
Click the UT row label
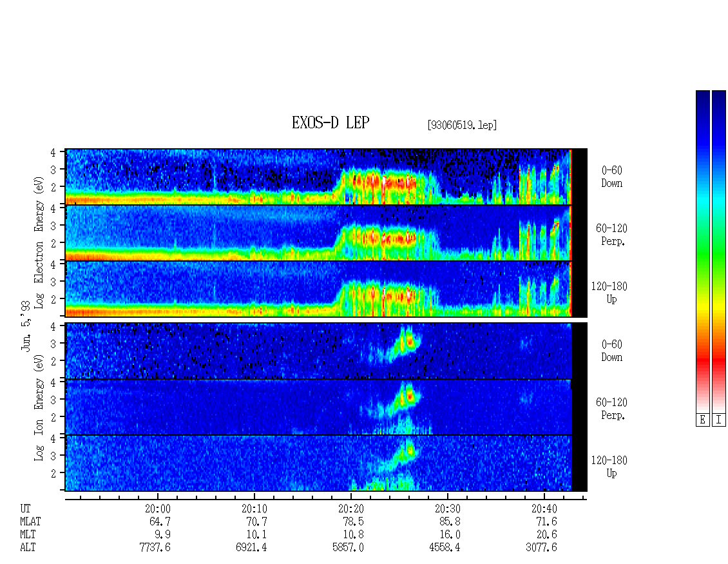[x=26, y=509]
